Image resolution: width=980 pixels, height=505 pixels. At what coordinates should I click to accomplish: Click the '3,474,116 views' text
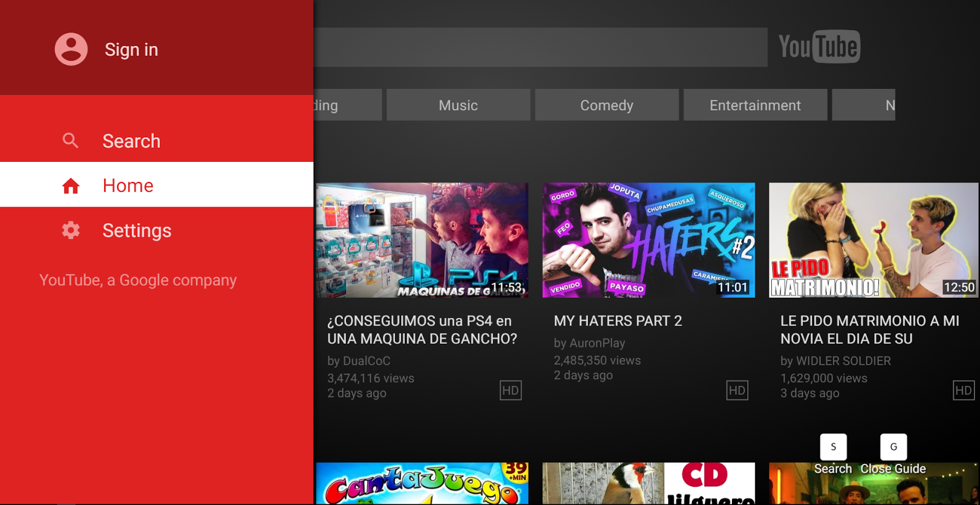tap(371, 378)
